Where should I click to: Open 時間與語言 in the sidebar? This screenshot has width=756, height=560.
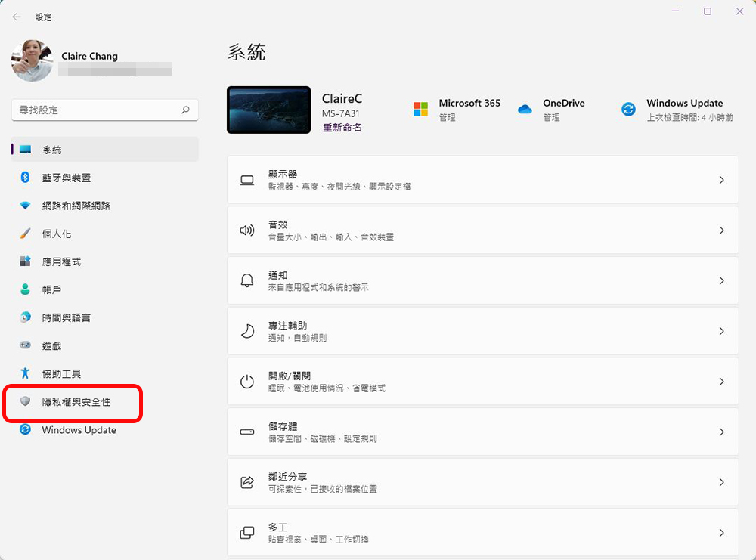(x=104, y=317)
